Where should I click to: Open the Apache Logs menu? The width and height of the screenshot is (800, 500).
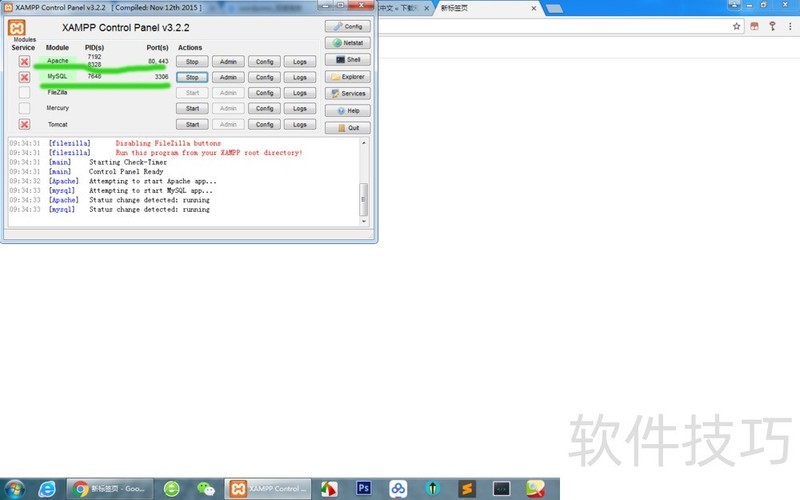click(300, 62)
